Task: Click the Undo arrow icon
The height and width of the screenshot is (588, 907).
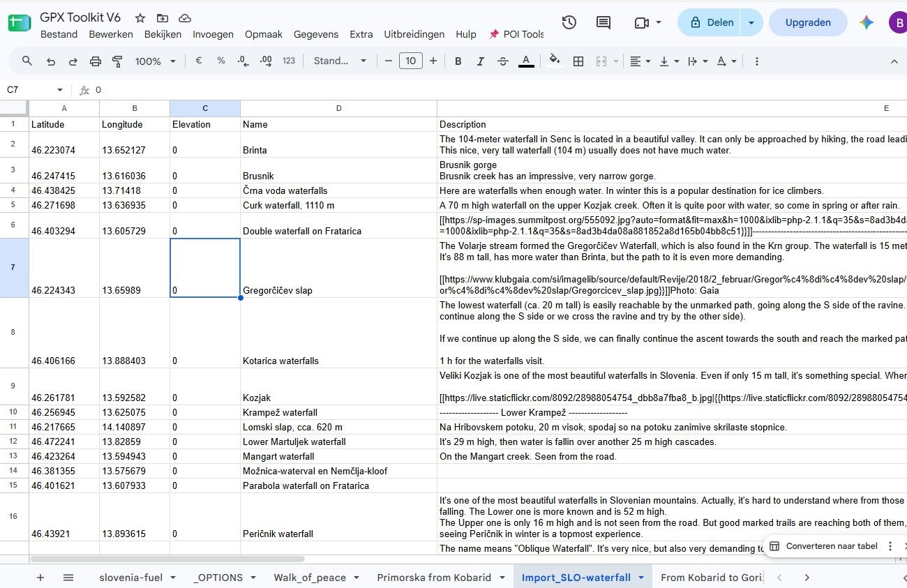Action: [x=50, y=61]
